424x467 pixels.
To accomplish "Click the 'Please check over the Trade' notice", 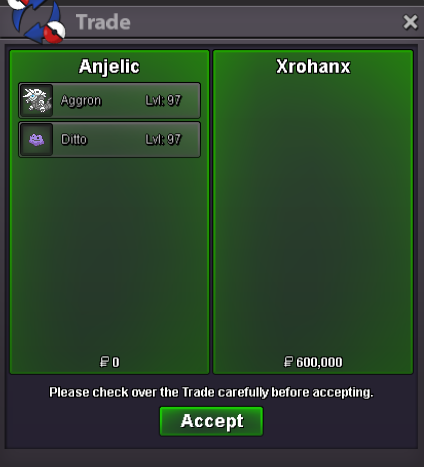I will pos(211,392).
